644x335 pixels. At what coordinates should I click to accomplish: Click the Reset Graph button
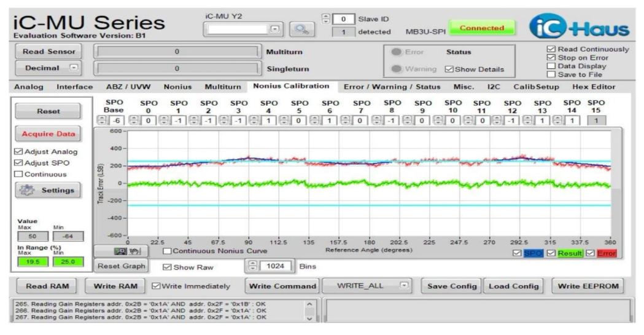click(121, 266)
